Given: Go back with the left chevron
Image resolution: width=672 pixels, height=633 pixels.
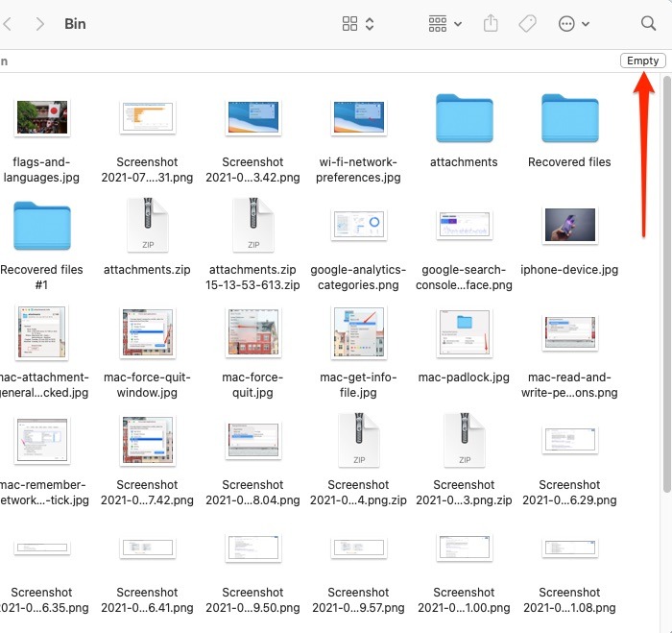Looking at the screenshot, I should pyautogui.click(x=7, y=24).
